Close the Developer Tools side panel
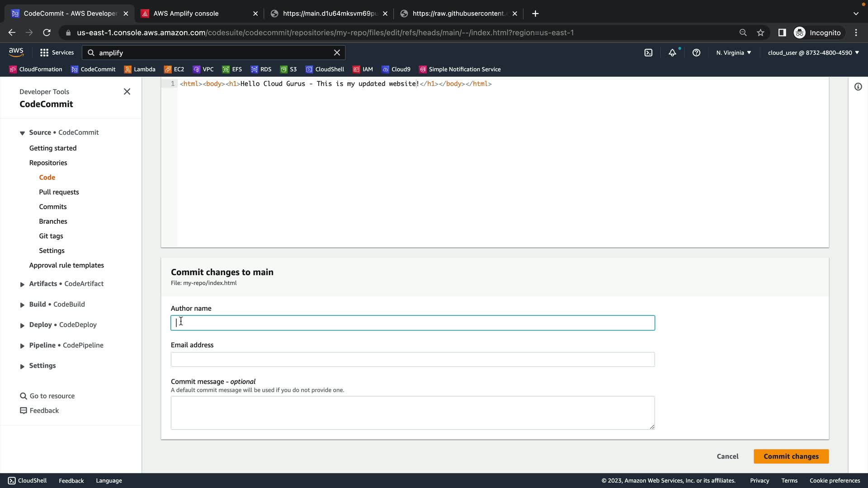The height and width of the screenshot is (488, 868). (127, 92)
